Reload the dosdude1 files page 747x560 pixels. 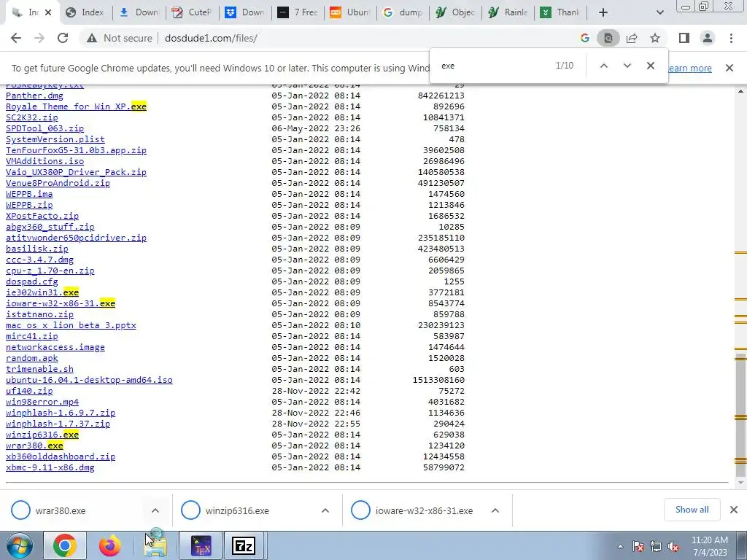63,38
